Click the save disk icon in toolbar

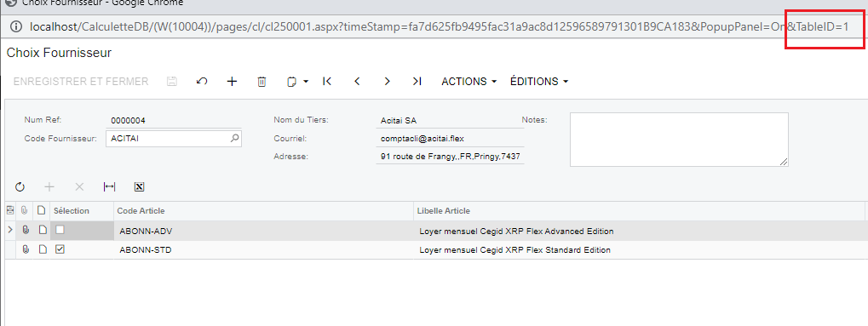point(171,82)
